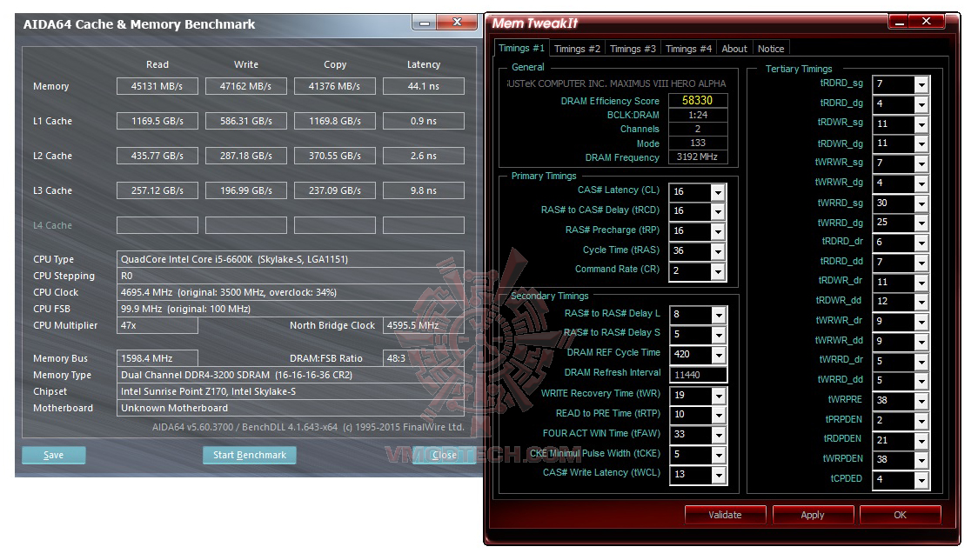Expand the tRDRD_sg dropdown
978x560 pixels.
tap(921, 84)
